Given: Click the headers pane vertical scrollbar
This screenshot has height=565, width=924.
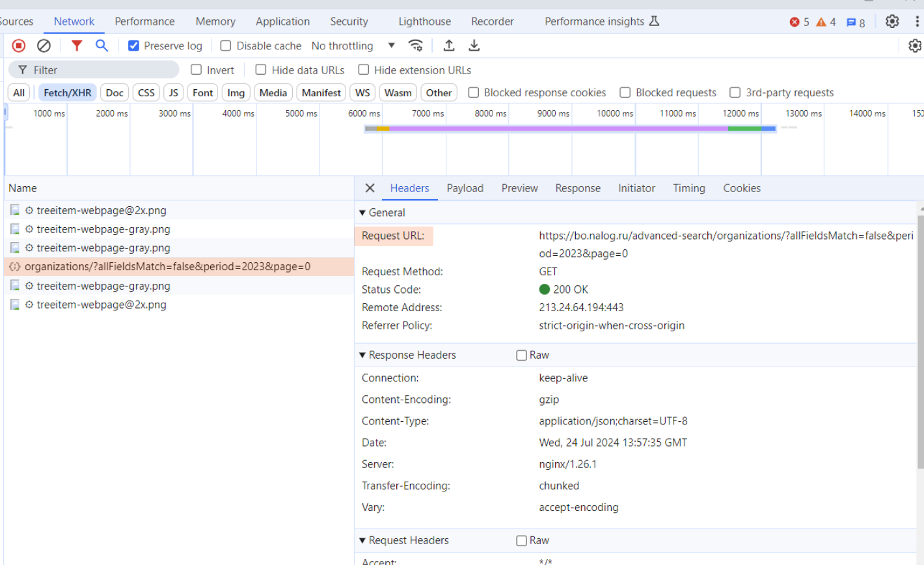Looking at the screenshot, I should click(921, 341).
